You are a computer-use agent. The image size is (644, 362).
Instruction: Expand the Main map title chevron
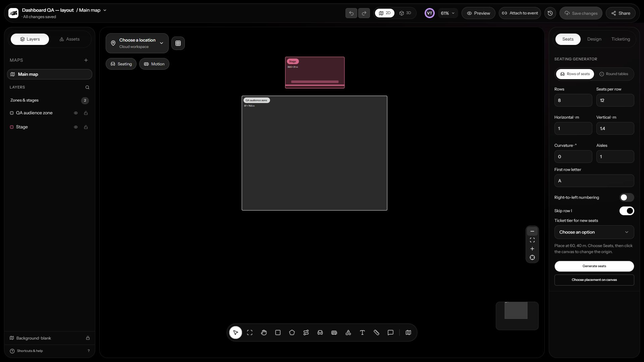(105, 10)
